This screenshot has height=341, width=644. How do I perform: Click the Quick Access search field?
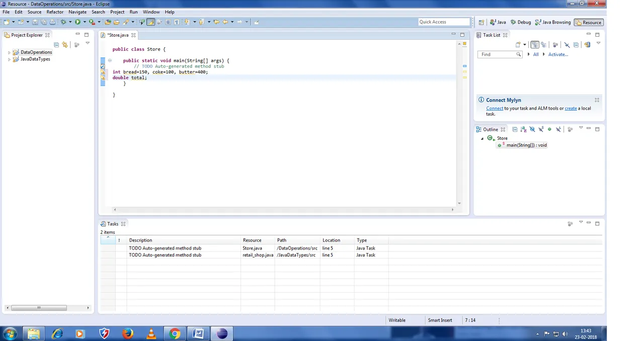click(x=444, y=22)
